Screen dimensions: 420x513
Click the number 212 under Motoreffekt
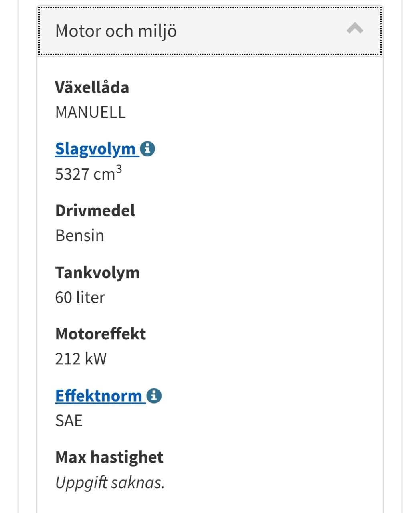coord(68,359)
